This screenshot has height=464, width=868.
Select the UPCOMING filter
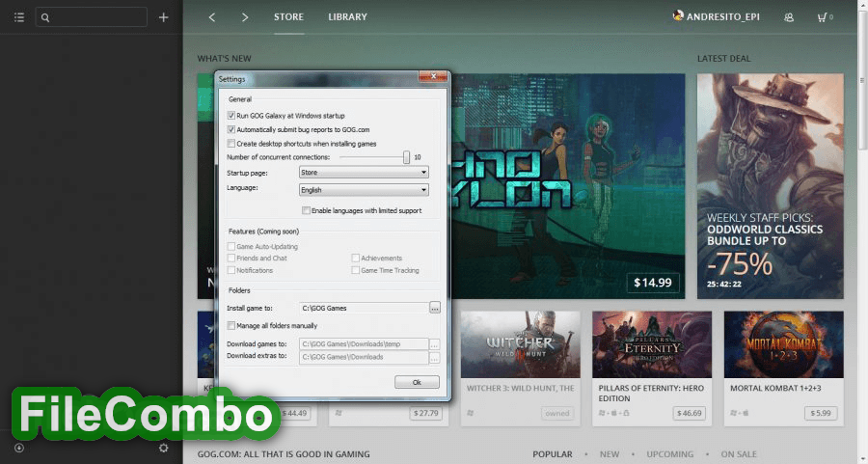click(x=670, y=454)
